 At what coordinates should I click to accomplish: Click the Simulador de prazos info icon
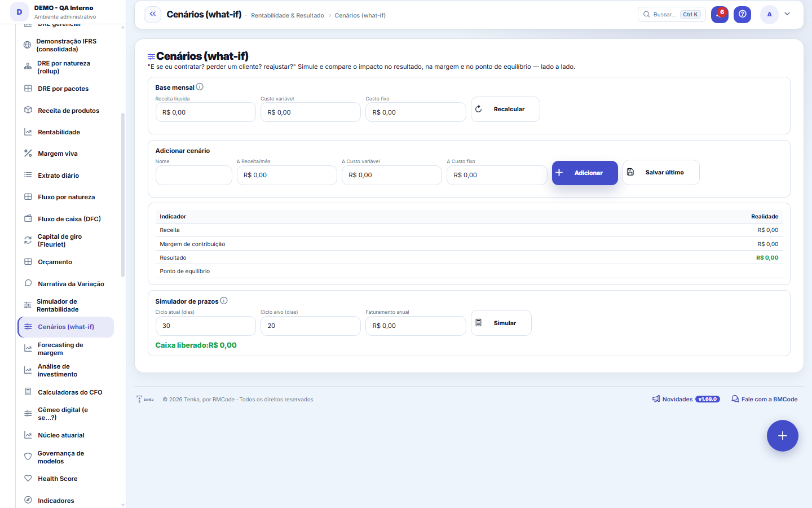(x=224, y=301)
